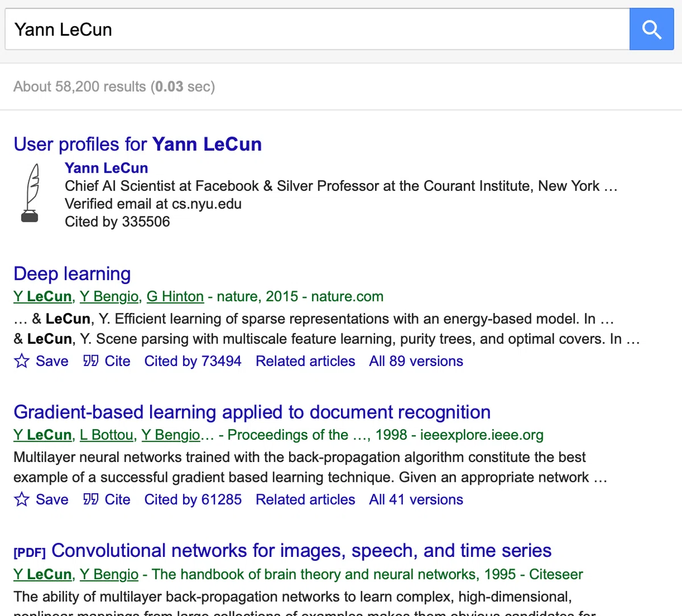View Cited by 61285 citations
Image resolution: width=682 pixels, height=616 pixels.
tap(193, 500)
